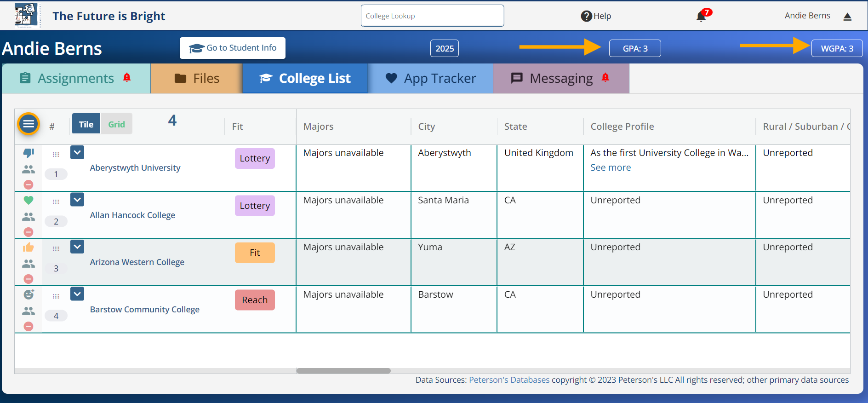868x403 pixels.
Task: Open the user account menu arrow
Action: click(x=847, y=17)
